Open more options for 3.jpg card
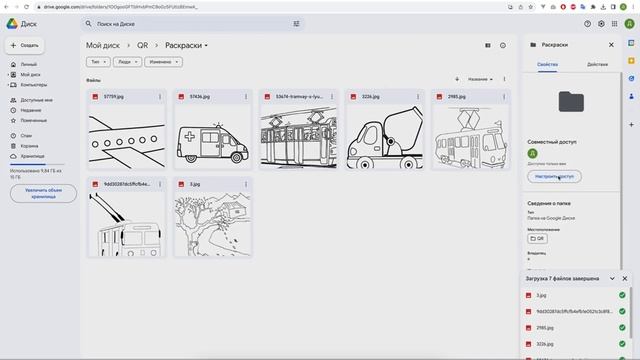640x360 pixels. pos(246,184)
